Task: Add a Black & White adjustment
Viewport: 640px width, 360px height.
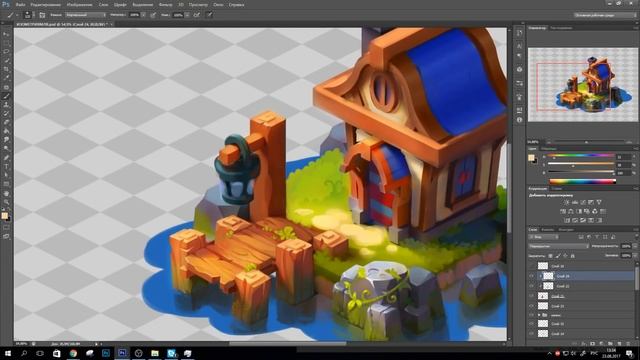Action: pyautogui.click(x=579, y=211)
